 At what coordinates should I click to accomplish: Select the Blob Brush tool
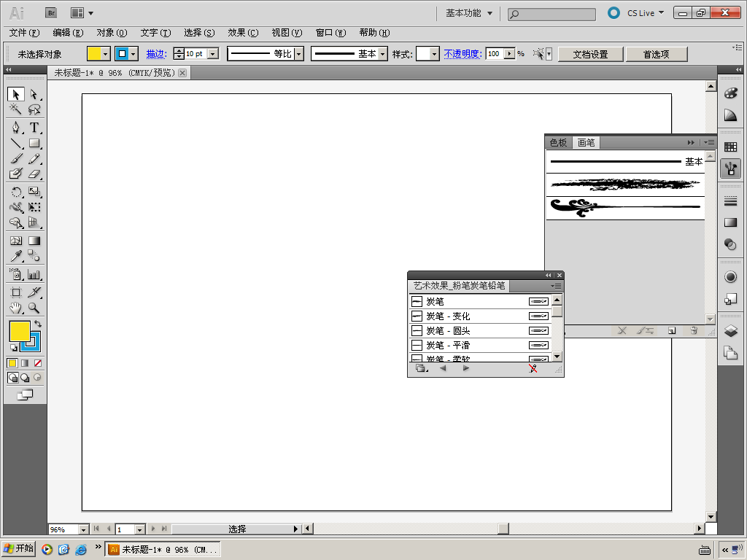(16, 174)
